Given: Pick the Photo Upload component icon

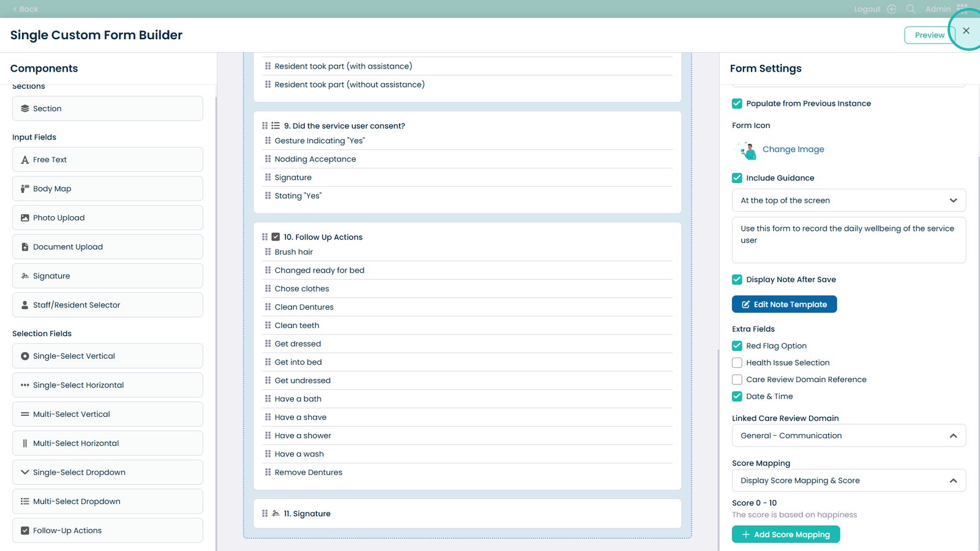Looking at the screenshot, I should click(x=25, y=218).
